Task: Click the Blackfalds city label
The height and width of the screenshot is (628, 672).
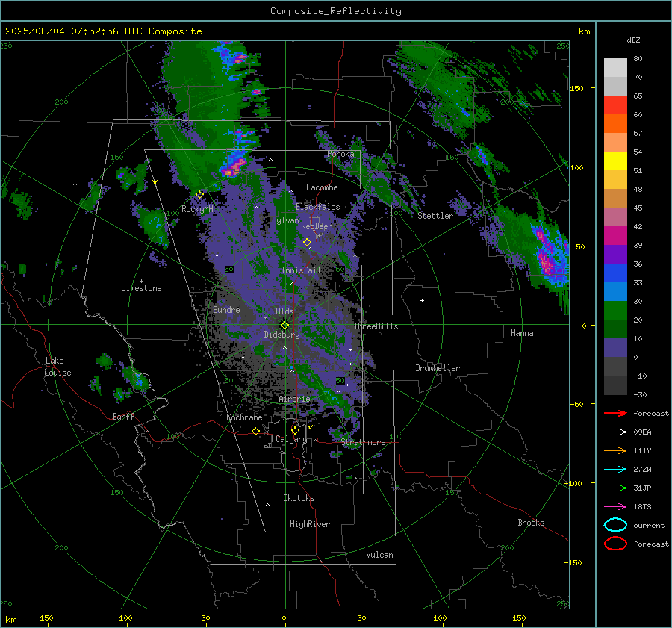Action: [x=317, y=207]
